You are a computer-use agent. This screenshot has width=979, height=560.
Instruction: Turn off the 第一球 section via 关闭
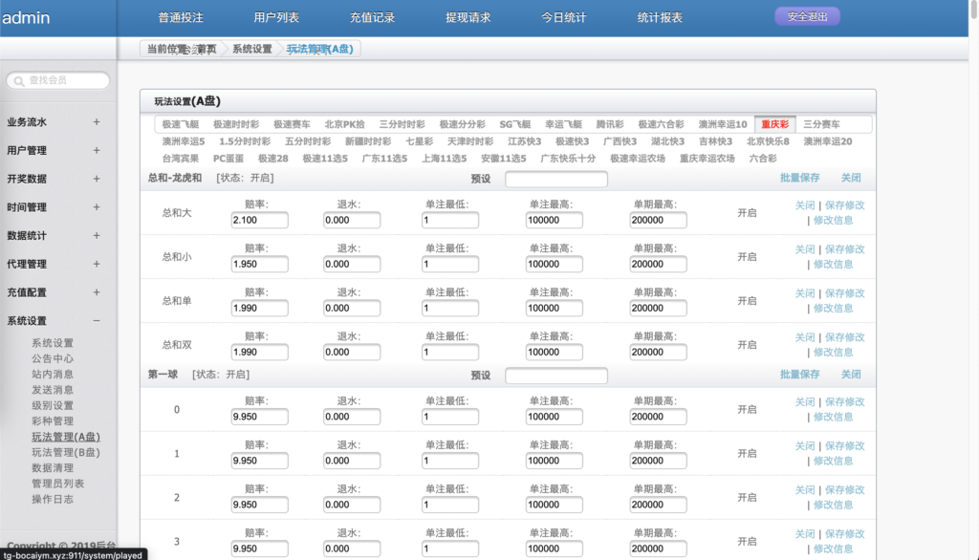point(851,375)
